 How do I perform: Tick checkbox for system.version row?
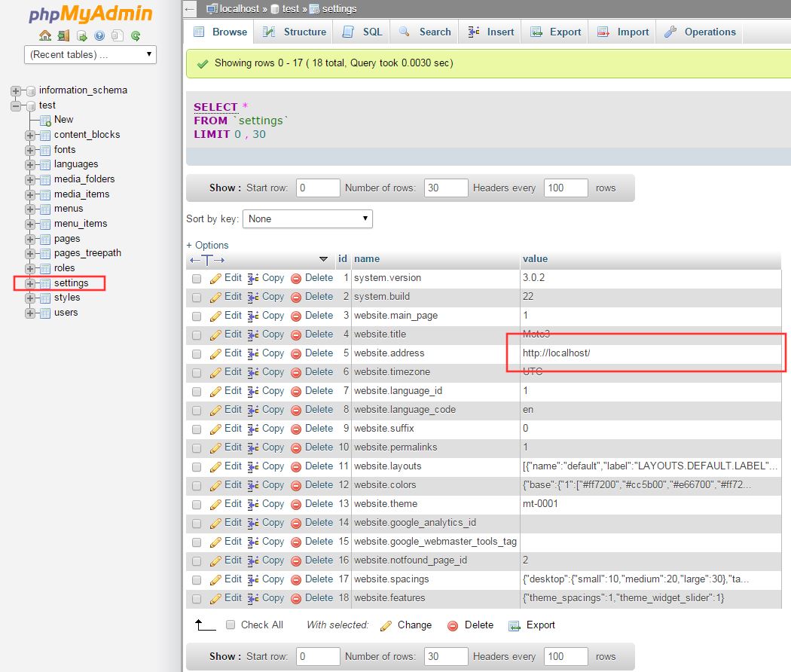[197, 279]
